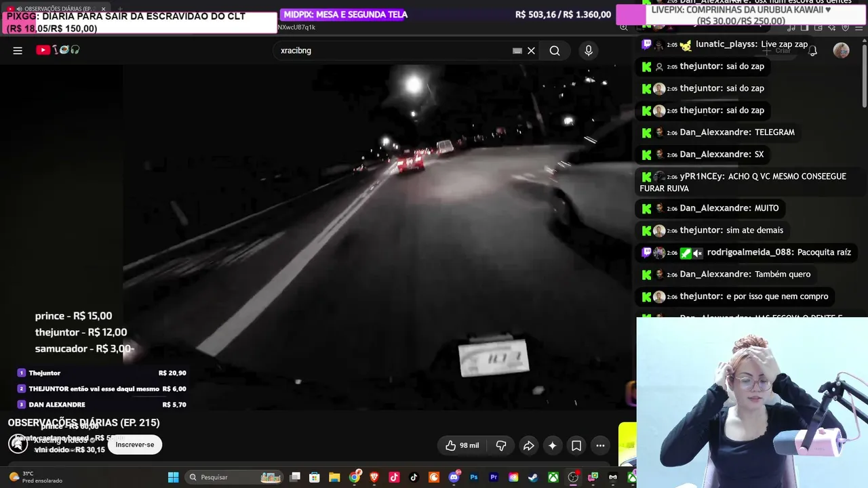Open File Explorer from the taskbar
This screenshot has width=868, height=488.
click(x=334, y=477)
